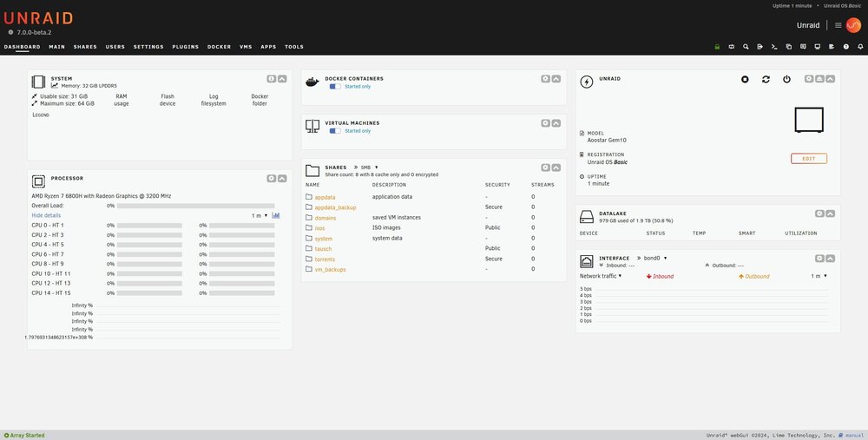Open the terminal icon in the top toolbar
The width and height of the screenshot is (868, 440).
(774, 47)
